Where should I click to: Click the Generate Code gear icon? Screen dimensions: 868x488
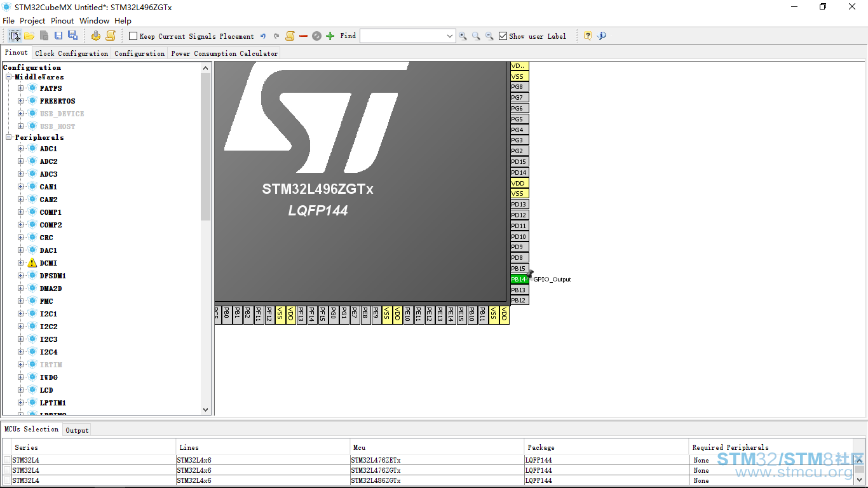96,36
